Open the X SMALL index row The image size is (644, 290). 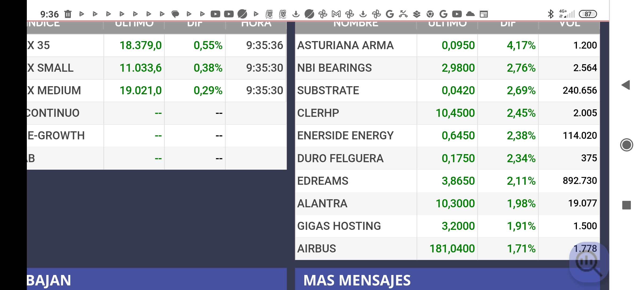(x=157, y=68)
